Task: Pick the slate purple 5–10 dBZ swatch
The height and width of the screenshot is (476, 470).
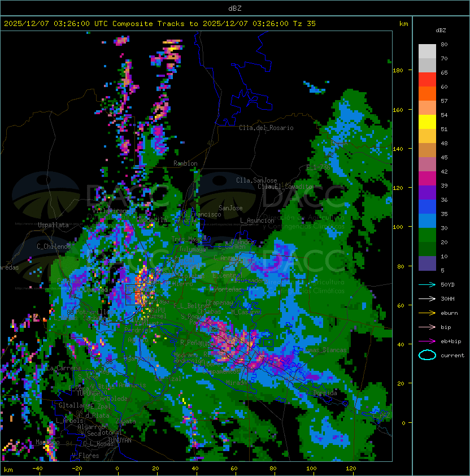Action: 427,263
